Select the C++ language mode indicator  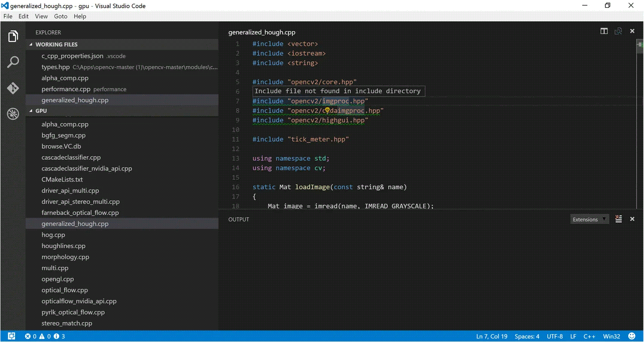coord(589,336)
